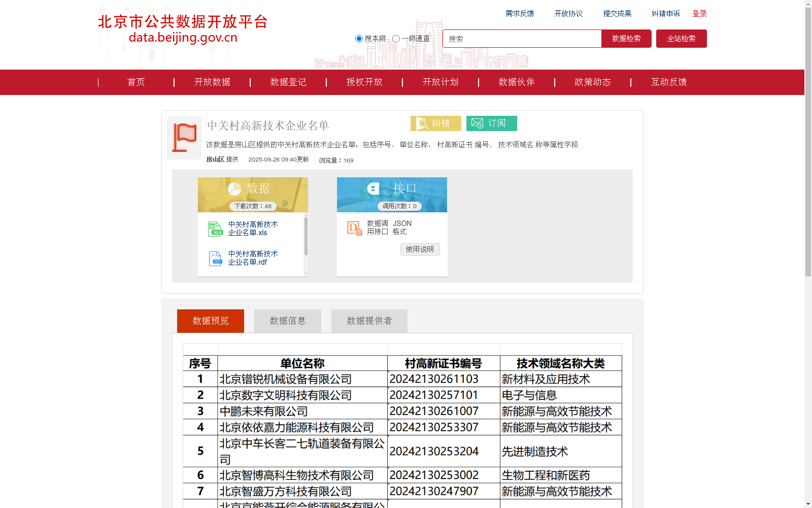The image size is (812, 508).
Task: Open the 需求反馈 link
Action: [x=520, y=14]
